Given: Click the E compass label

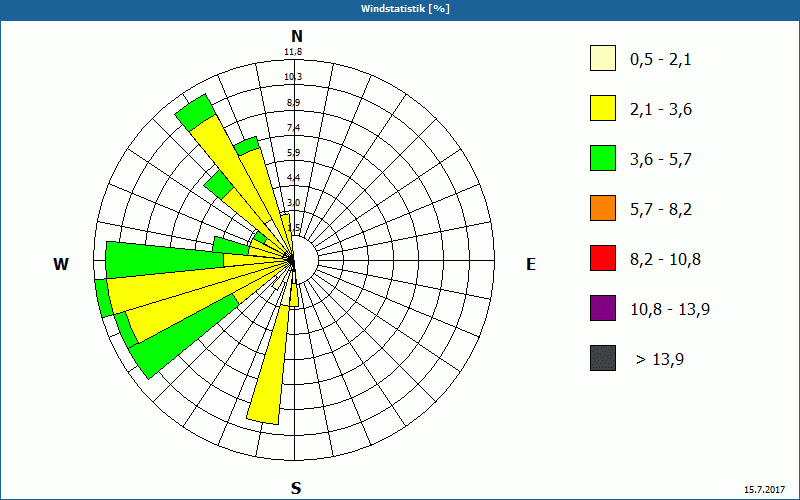Looking at the screenshot, I should (x=531, y=264).
